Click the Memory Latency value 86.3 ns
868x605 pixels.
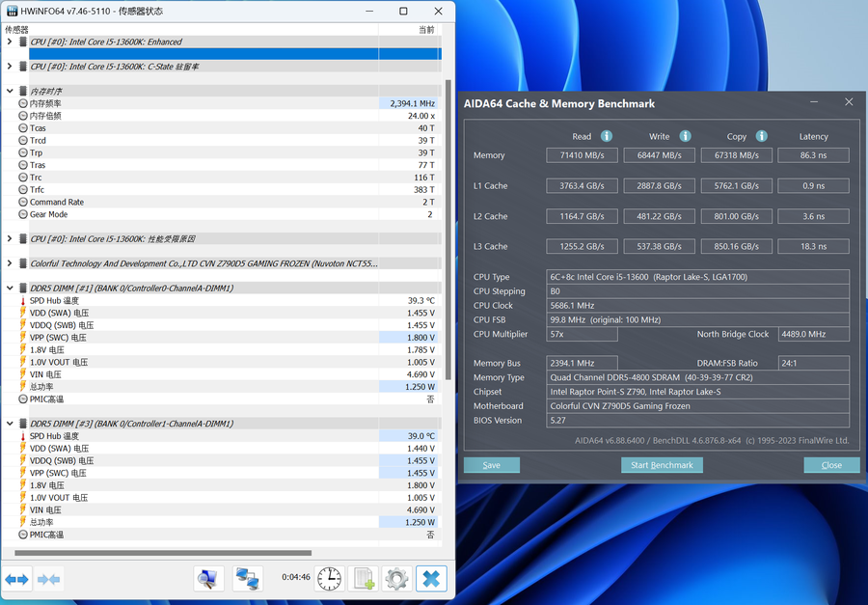(813, 155)
